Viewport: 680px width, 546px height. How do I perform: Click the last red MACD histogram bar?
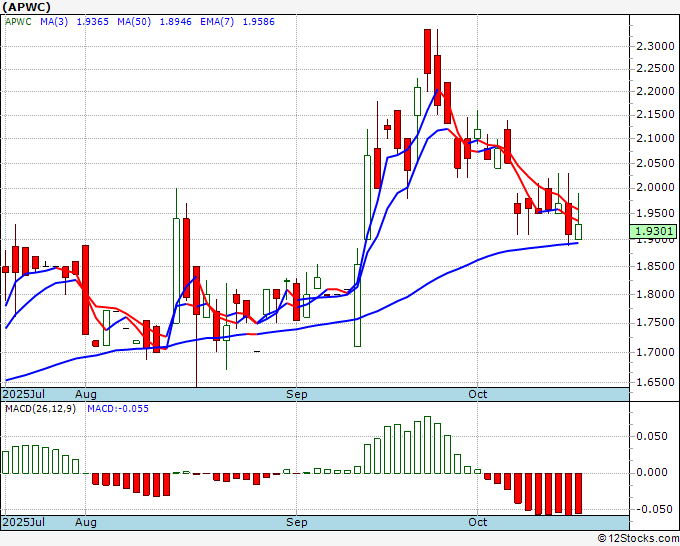pyautogui.click(x=579, y=494)
